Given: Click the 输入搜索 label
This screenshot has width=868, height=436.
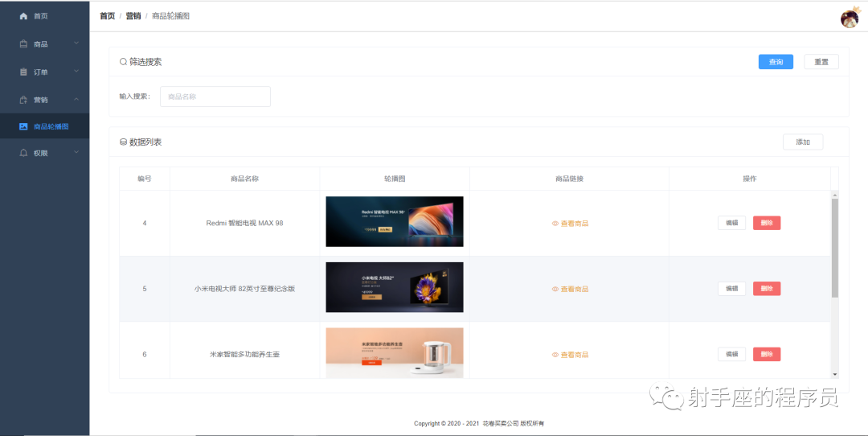Looking at the screenshot, I should (135, 97).
